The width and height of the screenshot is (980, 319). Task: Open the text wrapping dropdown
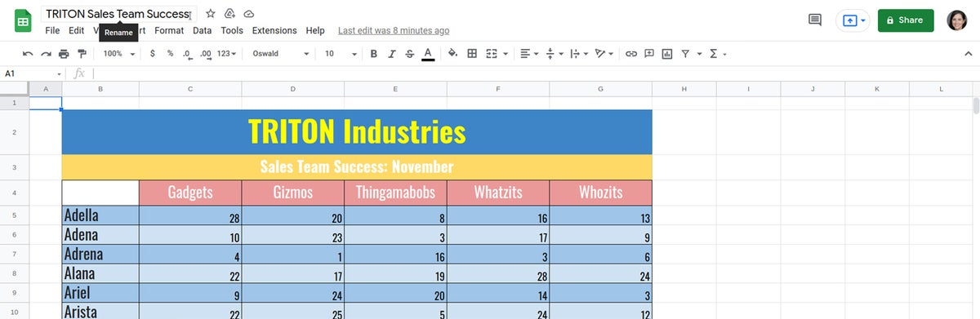(578, 54)
